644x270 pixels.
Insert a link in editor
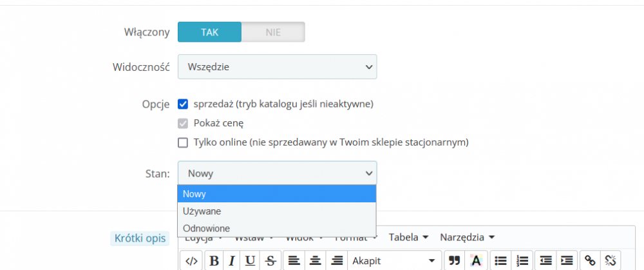pos(590,260)
